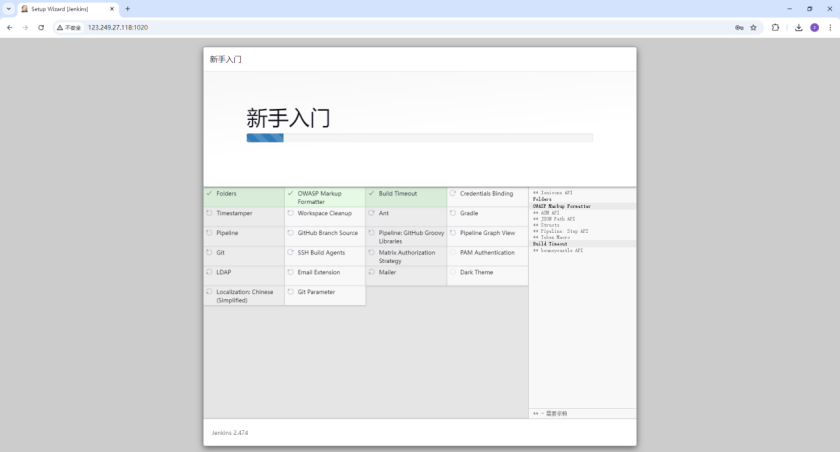Click the bold Folders line in install log

click(x=542, y=199)
